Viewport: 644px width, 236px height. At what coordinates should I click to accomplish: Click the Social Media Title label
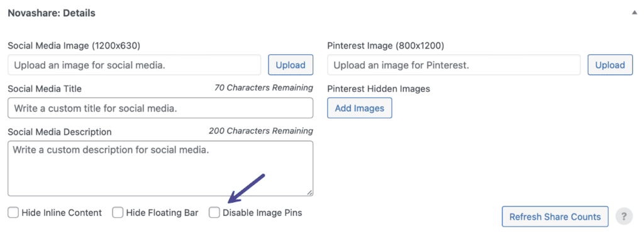coord(45,89)
